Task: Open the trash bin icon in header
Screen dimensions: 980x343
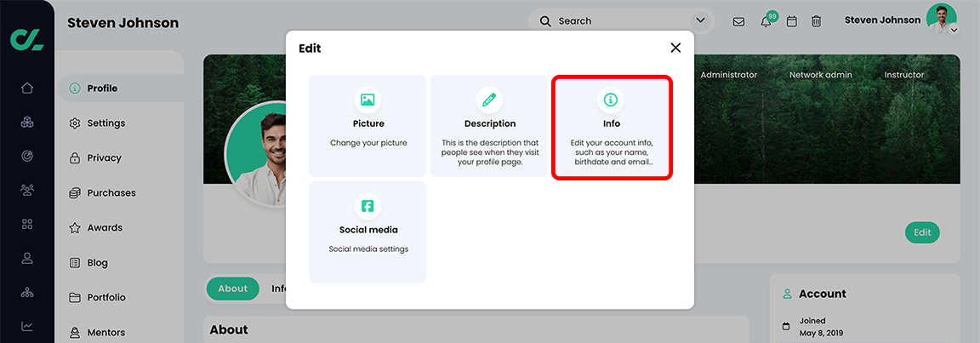Action: click(x=817, y=21)
